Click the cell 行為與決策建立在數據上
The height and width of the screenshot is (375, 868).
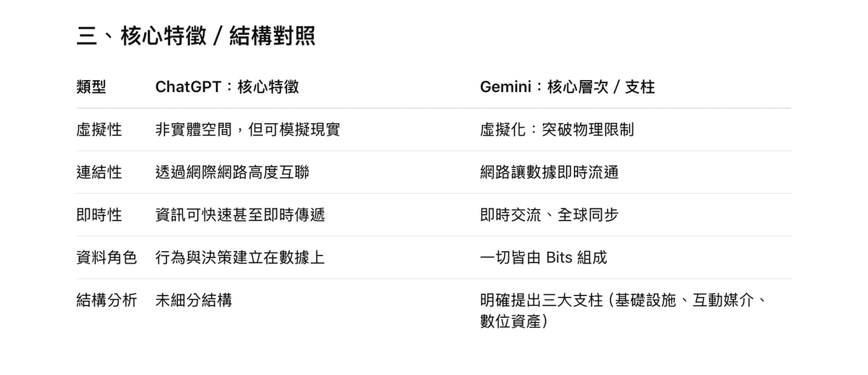240,257
